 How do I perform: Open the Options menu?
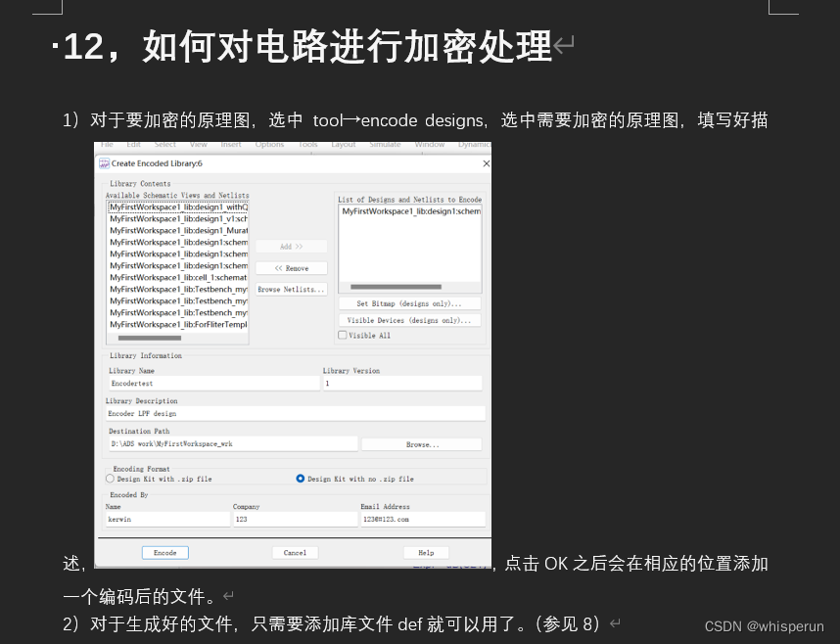point(270,143)
